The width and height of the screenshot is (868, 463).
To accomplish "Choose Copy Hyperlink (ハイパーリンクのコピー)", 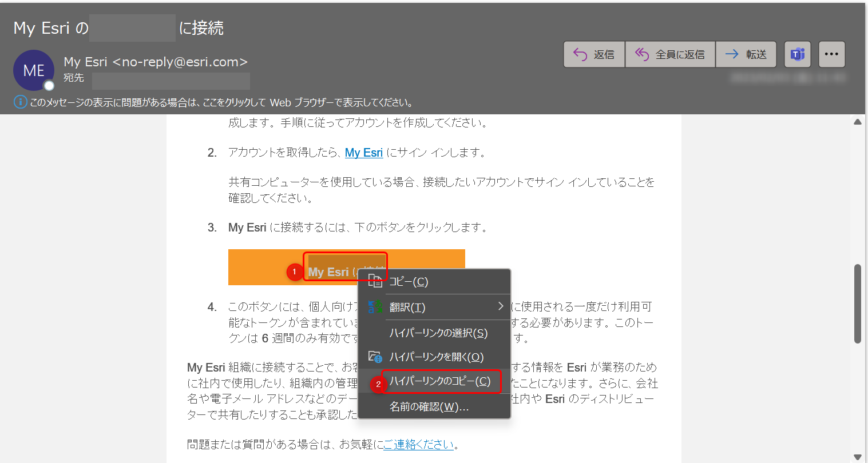I will click(x=434, y=381).
